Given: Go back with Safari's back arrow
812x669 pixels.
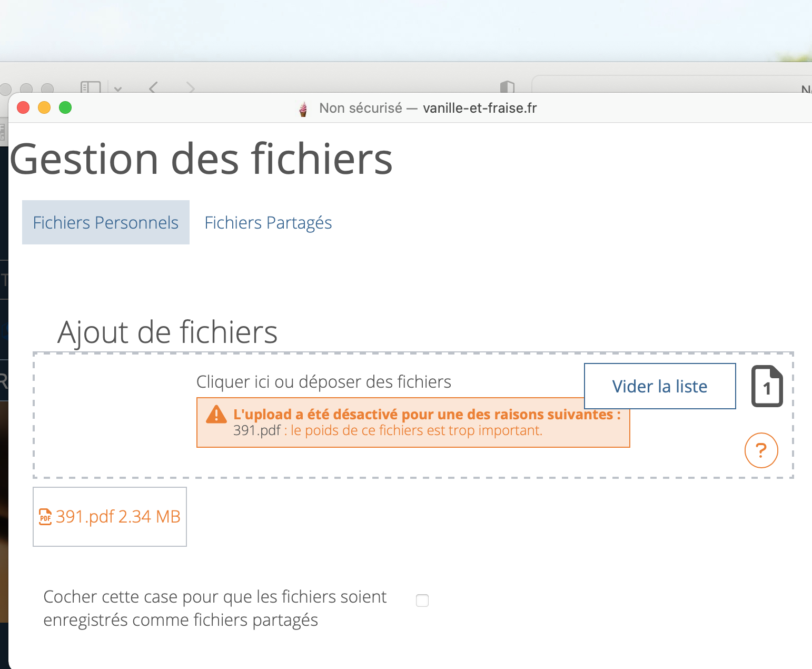Looking at the screenshot, I should (x=153, y=87).
